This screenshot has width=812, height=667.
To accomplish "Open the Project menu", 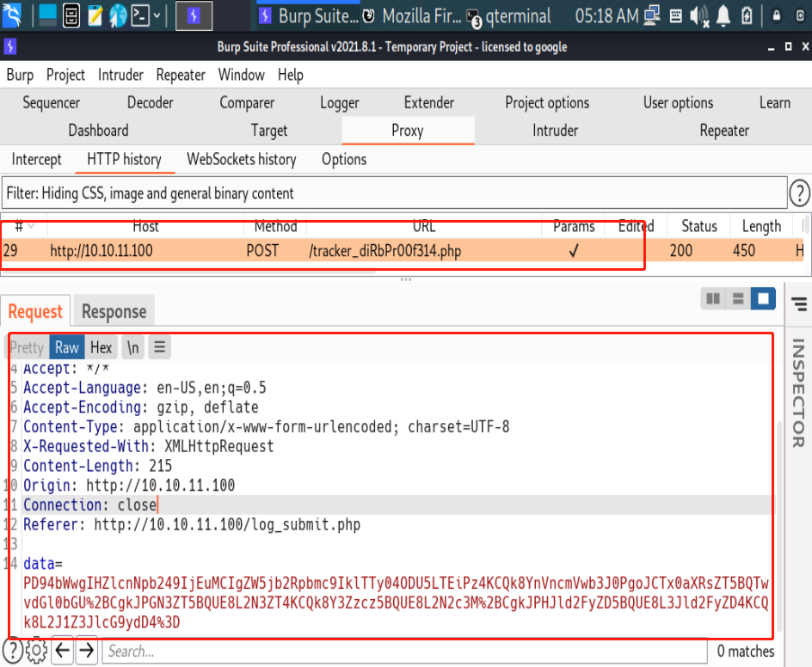I will (x=65, y=75).
